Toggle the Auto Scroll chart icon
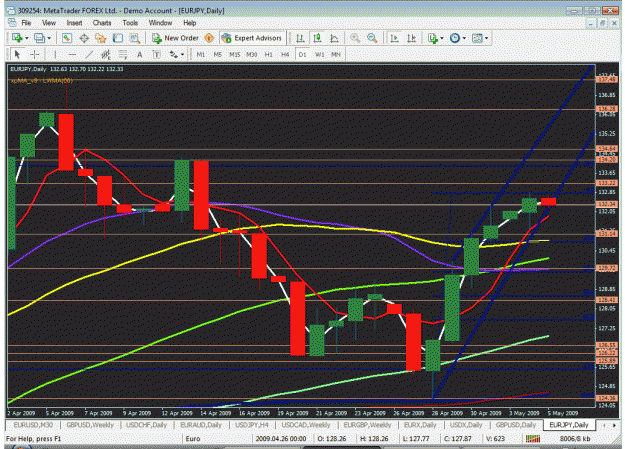625x449 pixels. (x=394, y=38)
